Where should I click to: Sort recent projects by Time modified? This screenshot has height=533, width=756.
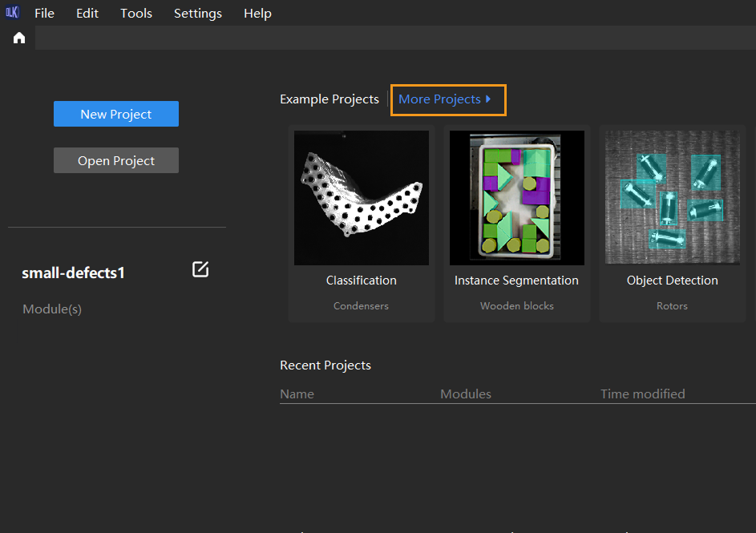642,394
